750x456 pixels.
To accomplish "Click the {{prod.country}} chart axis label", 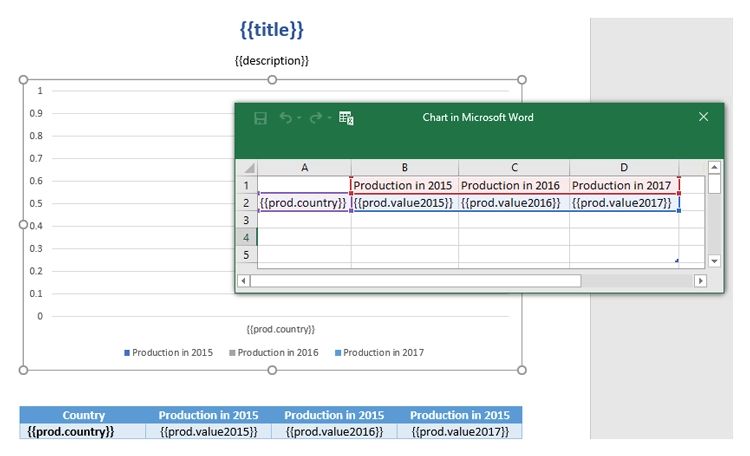I will pyautogui.click(x=281, y=329).
